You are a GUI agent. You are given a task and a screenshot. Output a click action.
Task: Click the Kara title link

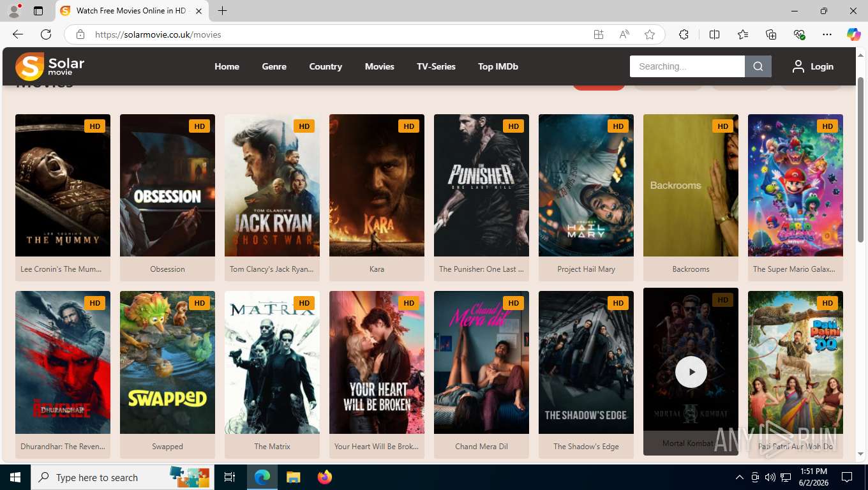(377, 269)
